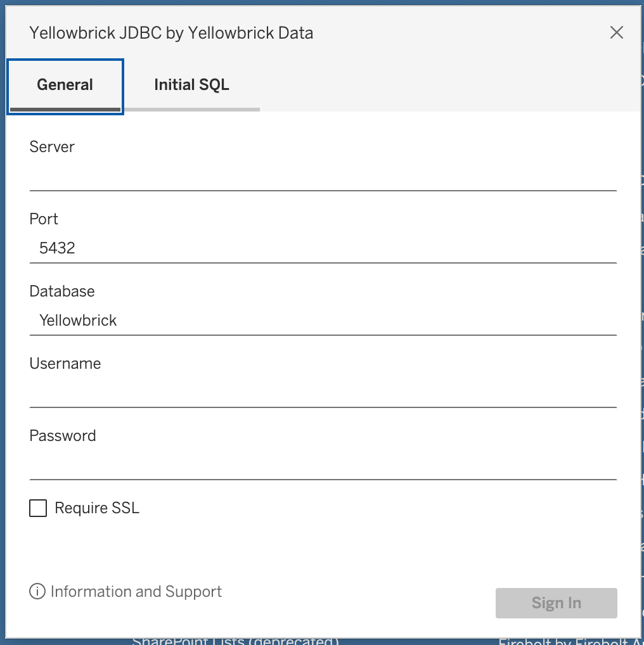
Task: Close the Yellowbrick JDBC dialog with the X
Action: (616, 32)
